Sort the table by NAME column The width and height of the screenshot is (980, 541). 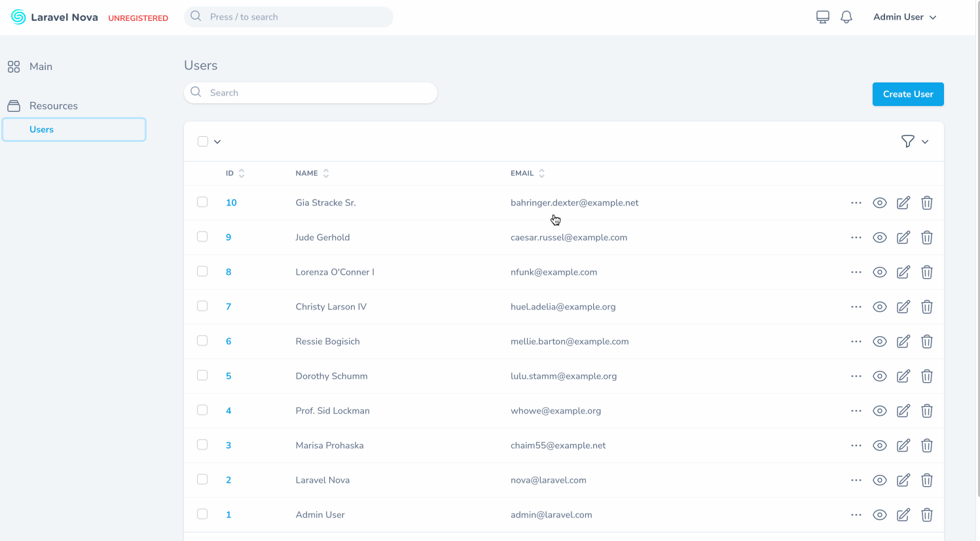coord(312,173)
